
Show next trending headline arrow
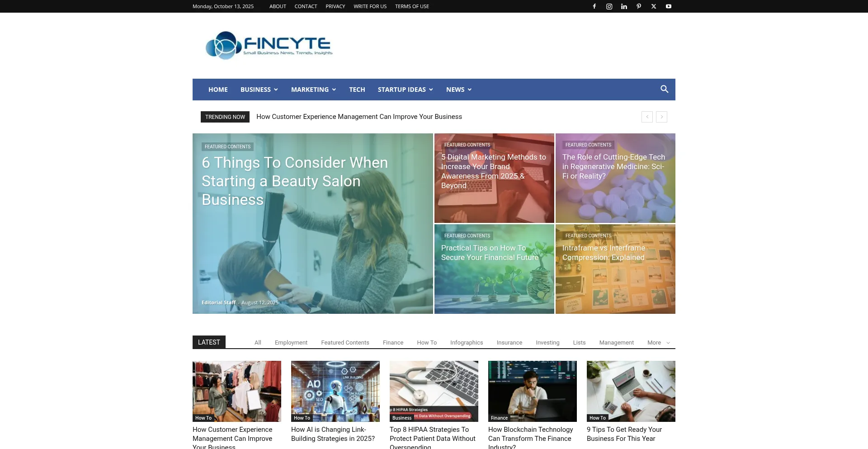tap(661, 117)
